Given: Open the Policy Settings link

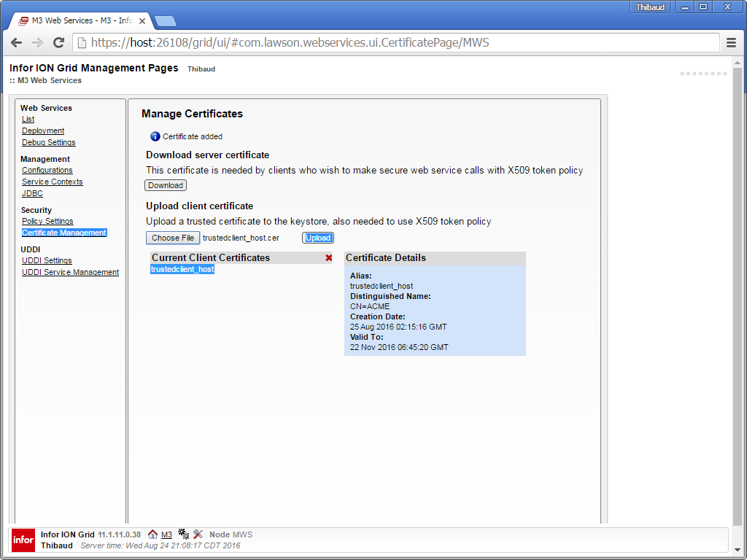Looking at the screenshot, I should (x=47, y=222).
